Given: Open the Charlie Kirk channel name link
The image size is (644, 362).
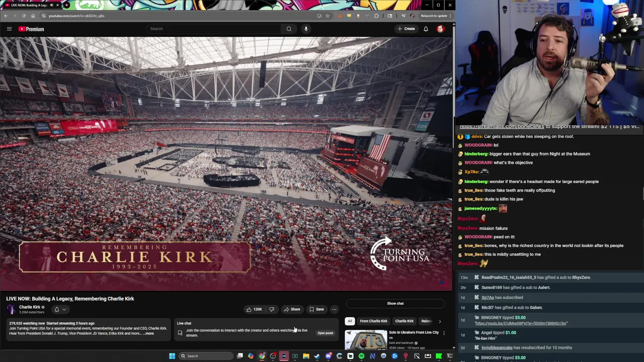Looking at the screenshot, I should [30, 307].
